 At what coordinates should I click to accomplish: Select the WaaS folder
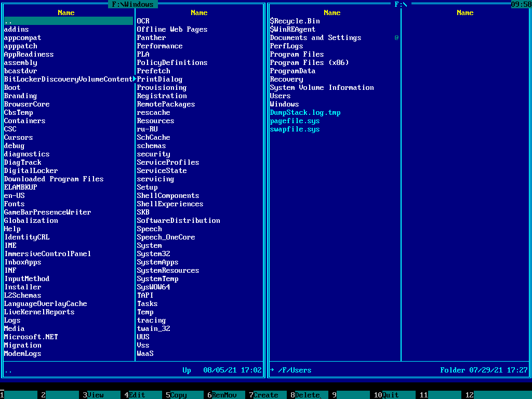[x=145, y=353]
